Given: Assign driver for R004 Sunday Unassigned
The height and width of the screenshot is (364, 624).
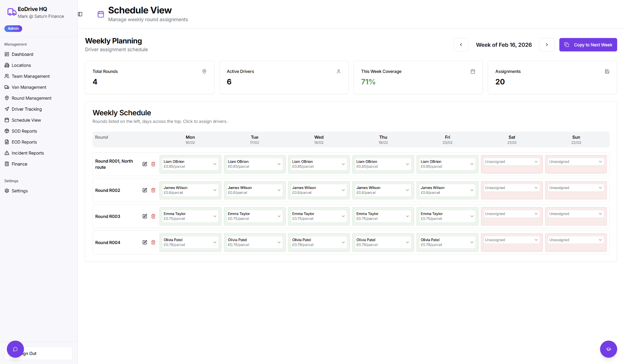Looking at the screenshot, I should click(576, 240).
